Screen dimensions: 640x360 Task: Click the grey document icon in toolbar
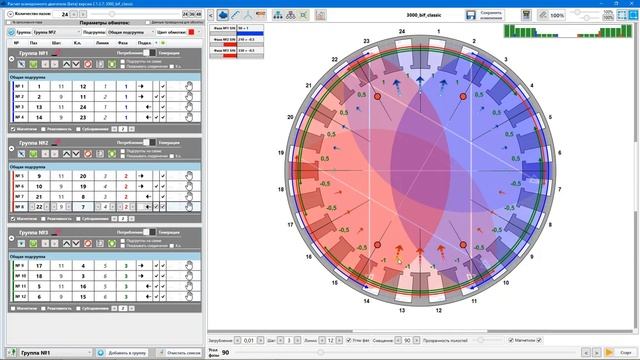coord(321,15)
